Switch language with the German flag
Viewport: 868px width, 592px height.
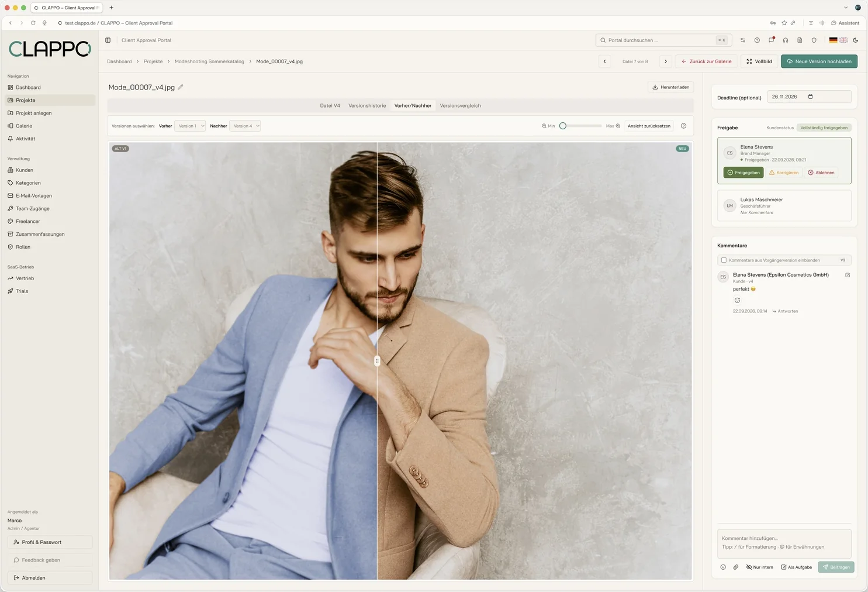(833, 40)
